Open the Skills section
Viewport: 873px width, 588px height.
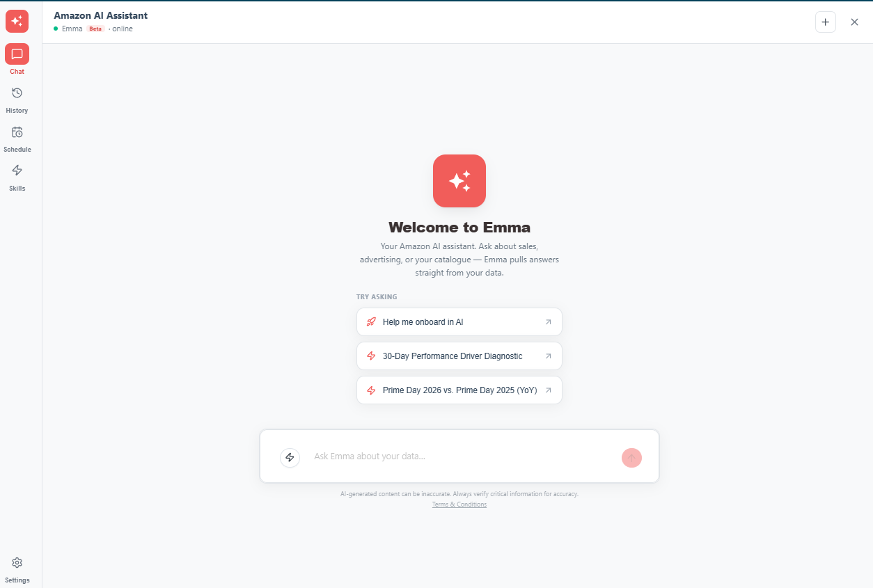coord(17,177)
